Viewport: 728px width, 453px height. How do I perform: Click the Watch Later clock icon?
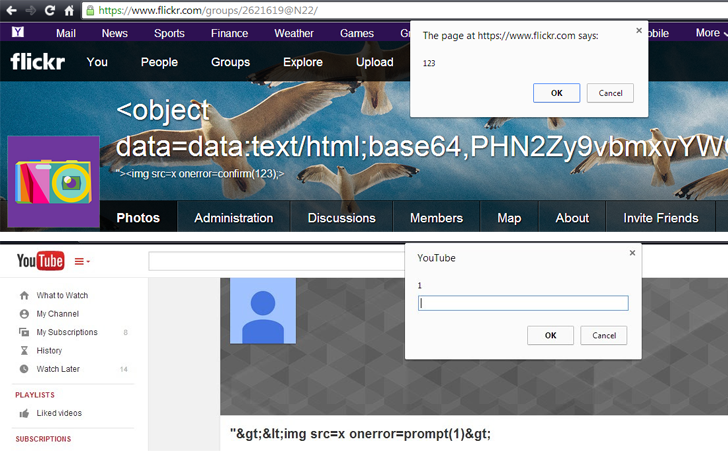24,369
